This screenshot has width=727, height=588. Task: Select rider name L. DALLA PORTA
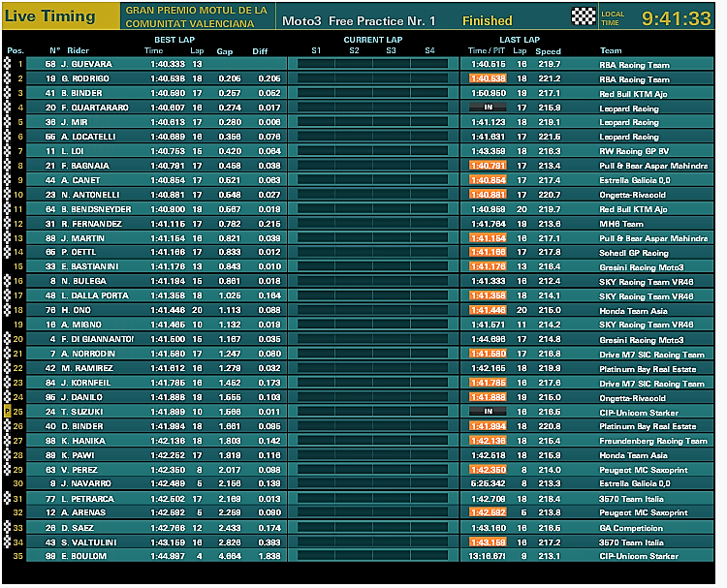(x=95, y=295)
